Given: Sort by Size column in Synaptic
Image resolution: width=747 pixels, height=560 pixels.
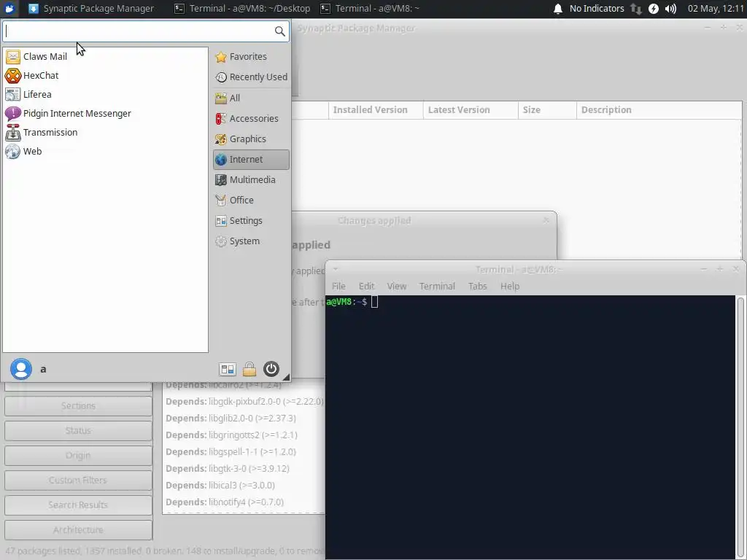Looking at the screenshot, I should pos(547,110).
